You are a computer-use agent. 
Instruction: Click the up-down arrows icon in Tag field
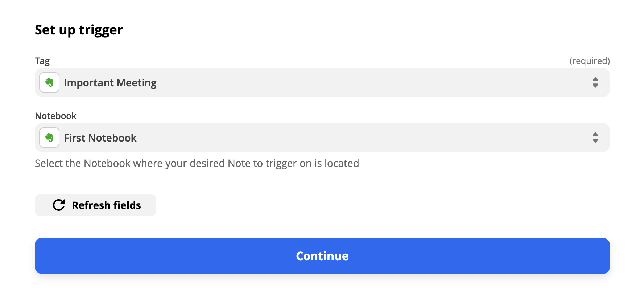click(x=595, y=82)
